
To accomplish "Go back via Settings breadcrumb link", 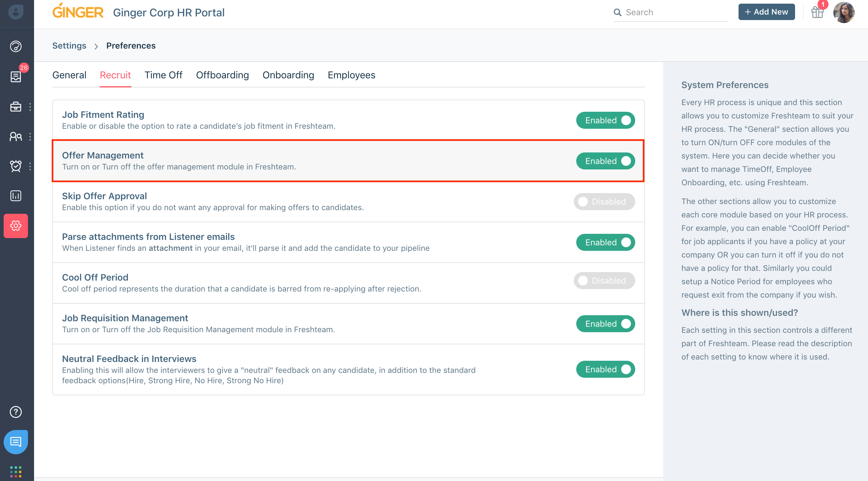I will (69, 46).
